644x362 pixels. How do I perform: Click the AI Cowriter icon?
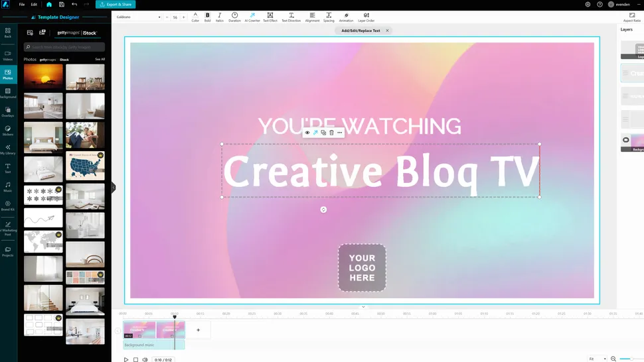[x=252, y=17]
